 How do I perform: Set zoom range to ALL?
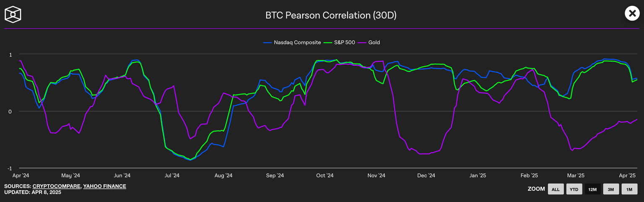(x=556, y=189)
